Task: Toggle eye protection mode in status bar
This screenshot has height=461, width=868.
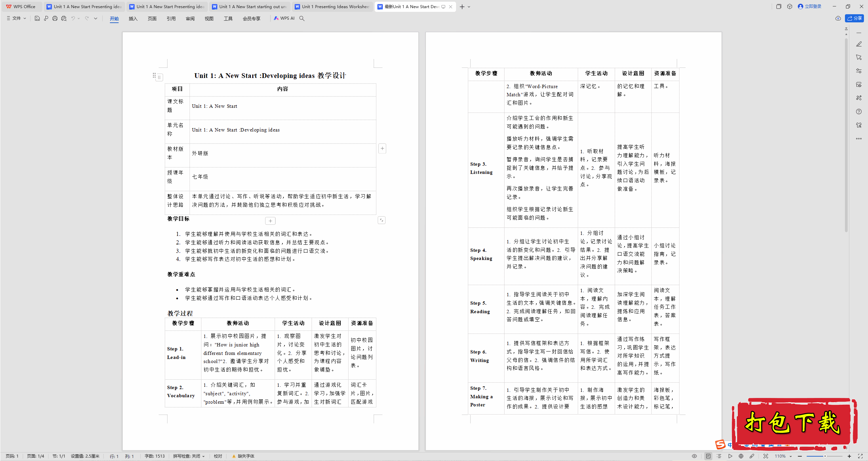Action: pos(694,456)
